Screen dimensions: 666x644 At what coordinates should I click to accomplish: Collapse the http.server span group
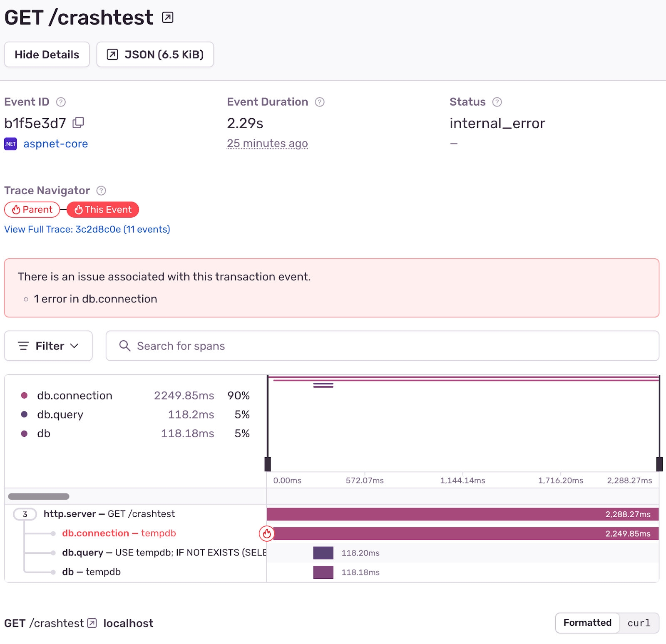click(x=25, y=514)
